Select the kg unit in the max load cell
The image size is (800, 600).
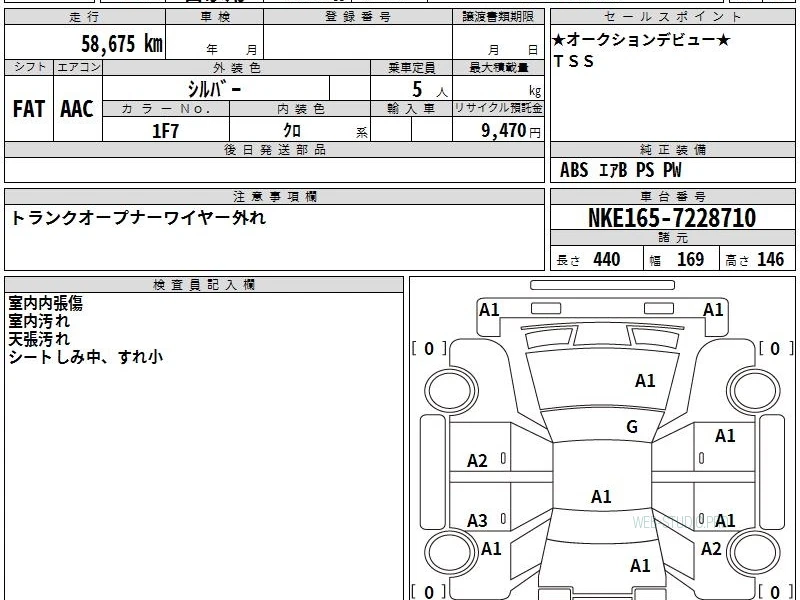(535, 91)
